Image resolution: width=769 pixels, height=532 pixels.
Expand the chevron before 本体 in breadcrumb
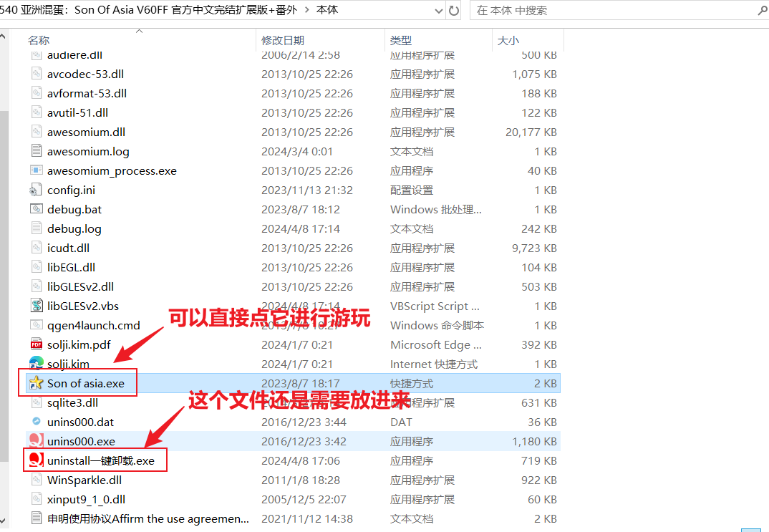307,10
